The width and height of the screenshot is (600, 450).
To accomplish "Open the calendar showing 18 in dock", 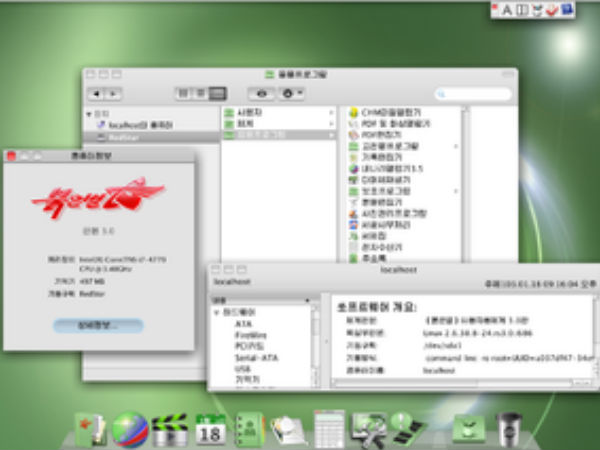I will (x=211, y=429).
